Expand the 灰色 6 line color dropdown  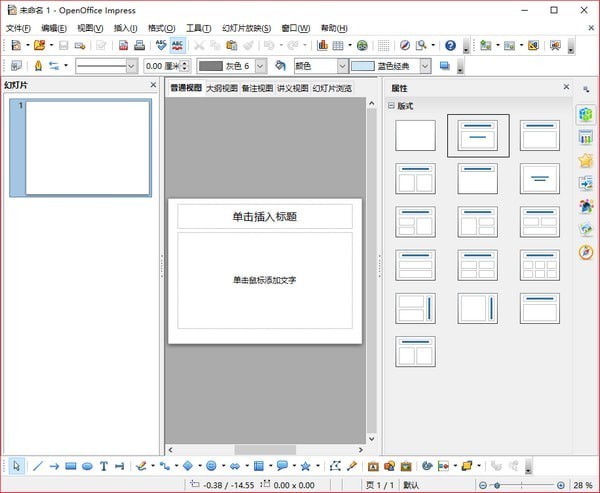pos(260,66)
